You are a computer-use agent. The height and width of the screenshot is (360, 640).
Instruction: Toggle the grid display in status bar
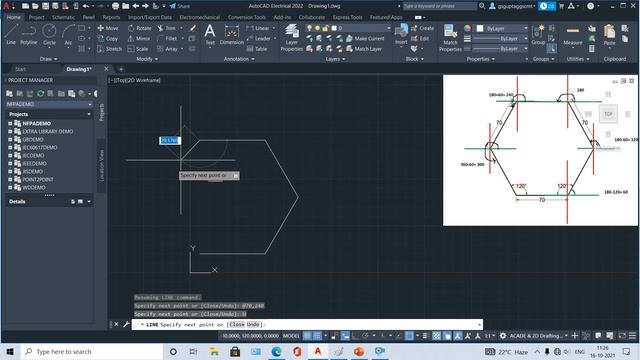pos(307,336)
